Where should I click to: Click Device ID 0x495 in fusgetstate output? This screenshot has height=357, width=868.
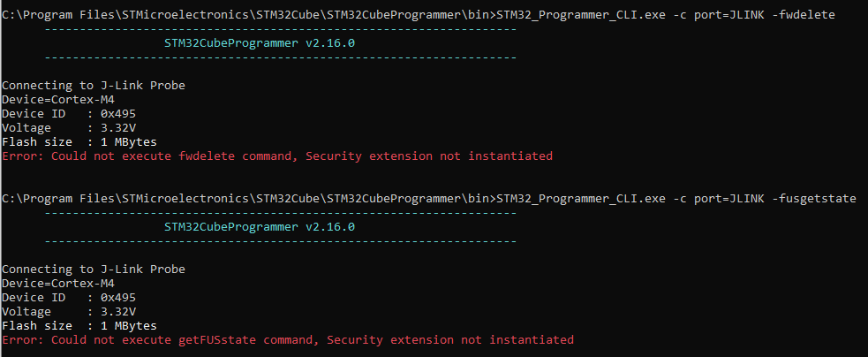[x=68, y=298]
